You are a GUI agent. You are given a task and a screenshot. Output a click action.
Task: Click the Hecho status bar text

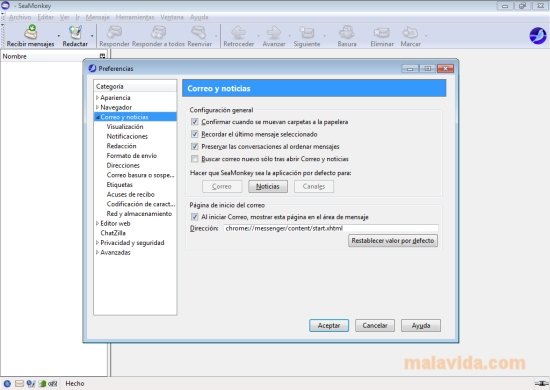[x=75, y=383]
